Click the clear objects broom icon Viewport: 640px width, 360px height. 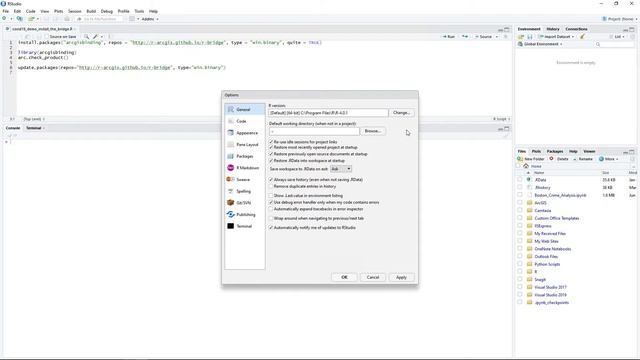click(583, 37)
